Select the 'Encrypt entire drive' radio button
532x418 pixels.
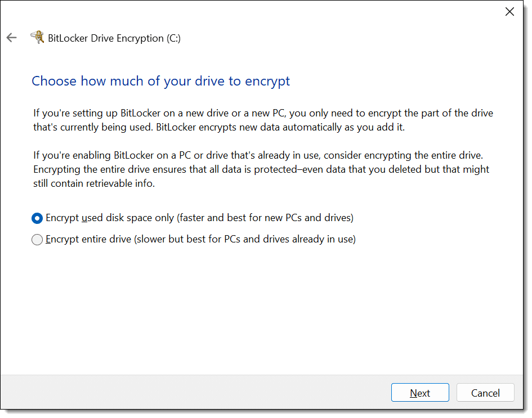pyautogui.click(x=37, y=240)
